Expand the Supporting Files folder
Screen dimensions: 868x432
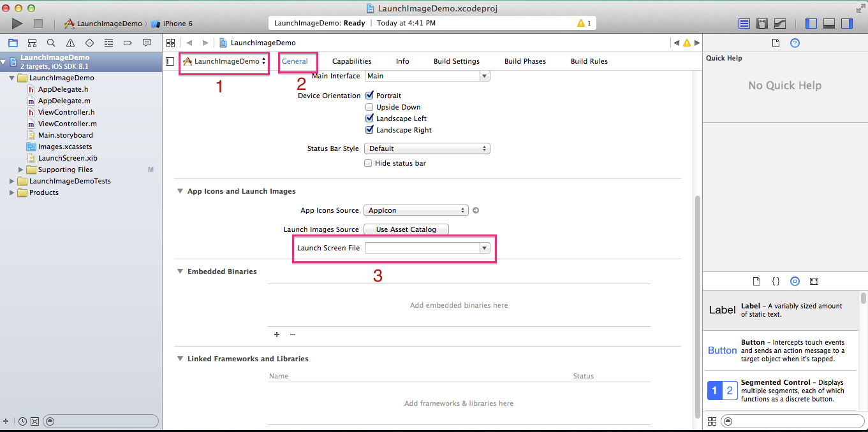click(21, 169)
